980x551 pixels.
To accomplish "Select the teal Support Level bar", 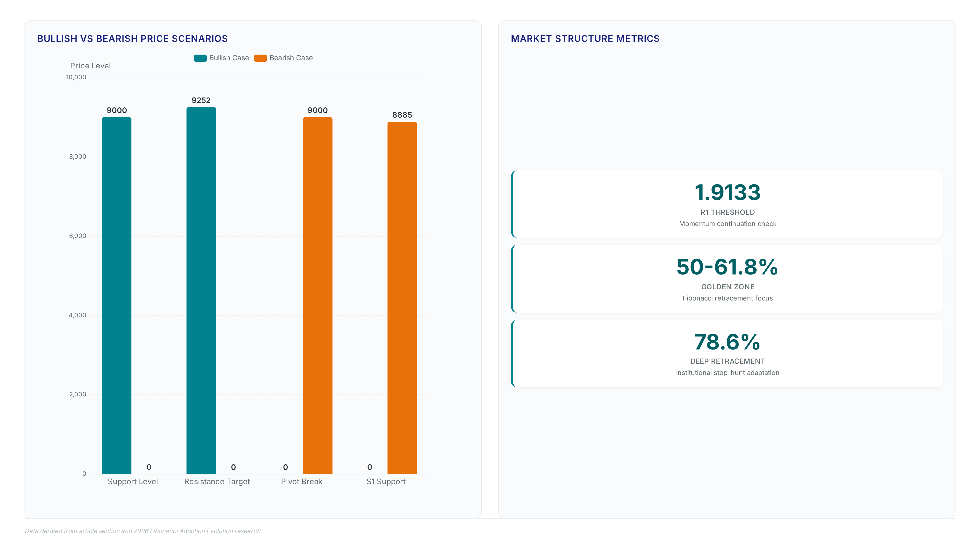I will pos(117,295).
